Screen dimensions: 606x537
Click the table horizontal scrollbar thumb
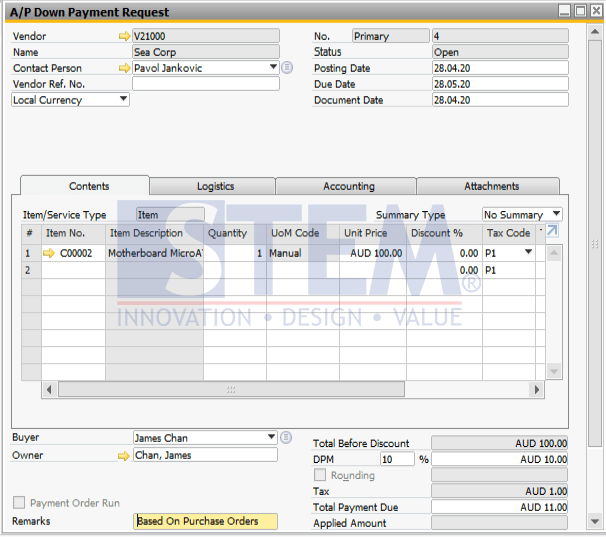pos(231,390)
